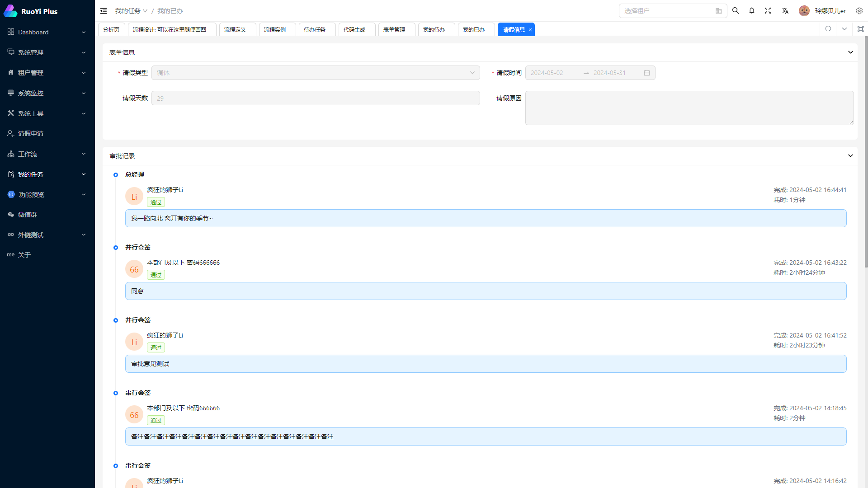Viewport: 868px width, 488px height.
Task: Click comment 我一路向北 离开有你的季节~
Action: pos(486,218)
